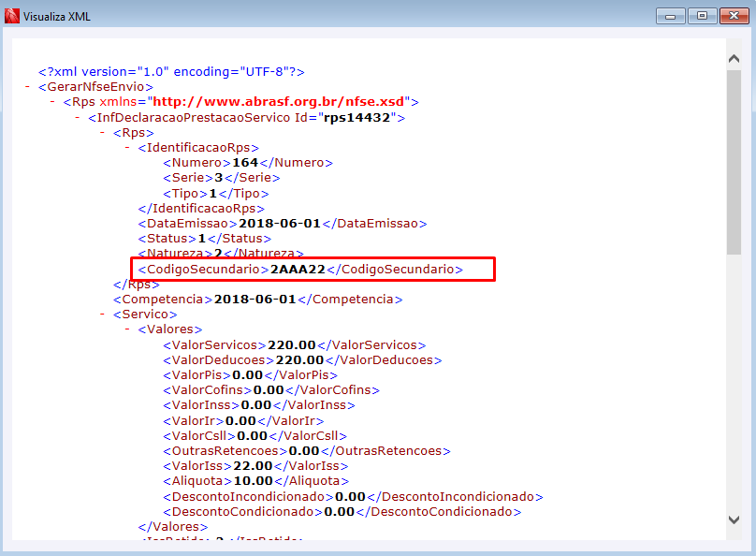Select the CodigoSecundario value 2AAA22

click(x=298, y=269)
